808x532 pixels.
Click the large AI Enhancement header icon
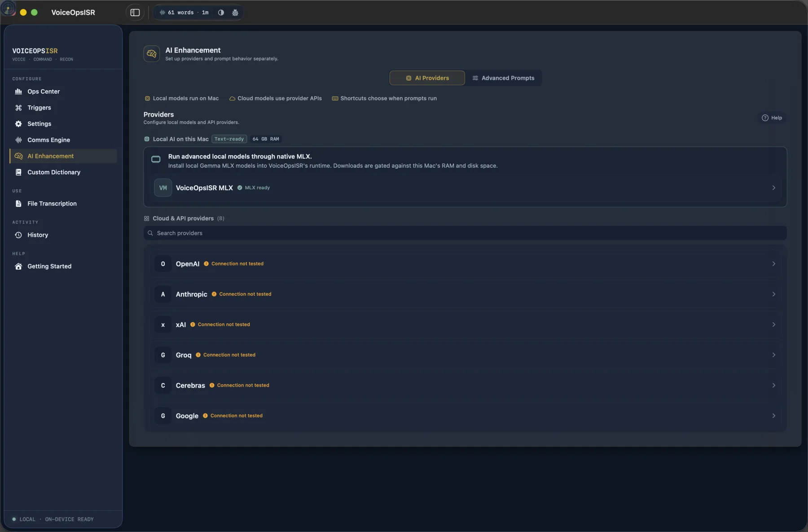coord(152,54)
